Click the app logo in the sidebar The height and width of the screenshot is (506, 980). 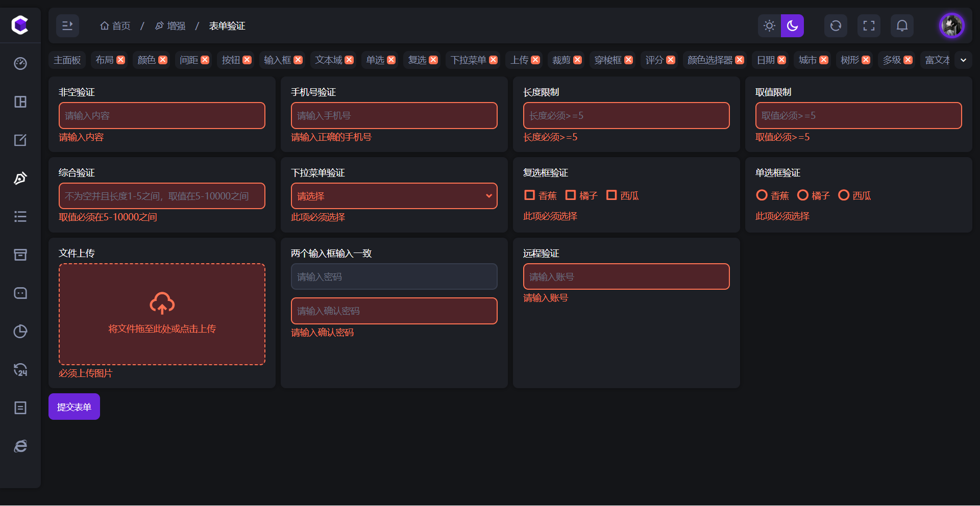tap(20, 25)
